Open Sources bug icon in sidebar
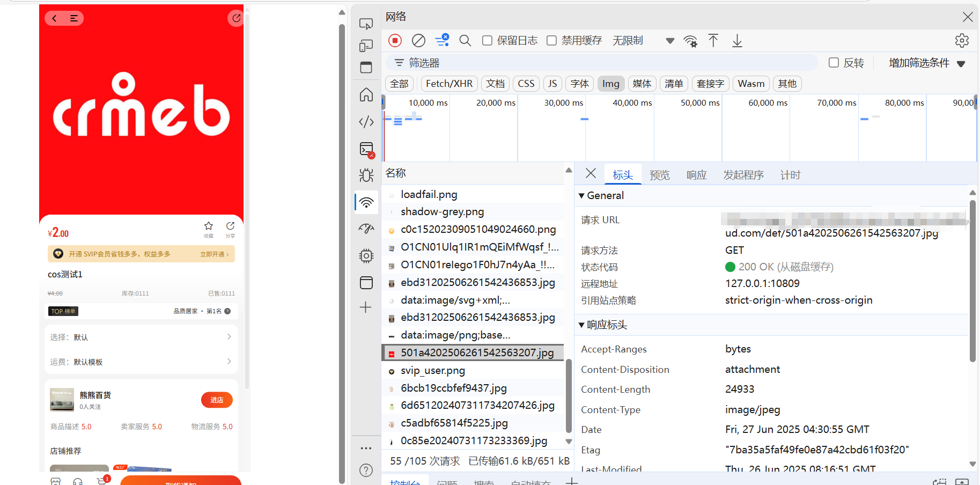980x485 pixels. coord(366,175)
